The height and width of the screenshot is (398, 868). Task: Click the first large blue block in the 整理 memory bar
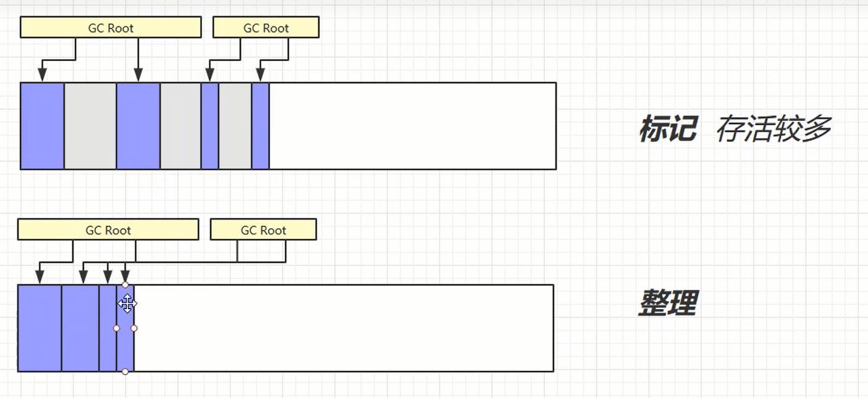[40, 328]
